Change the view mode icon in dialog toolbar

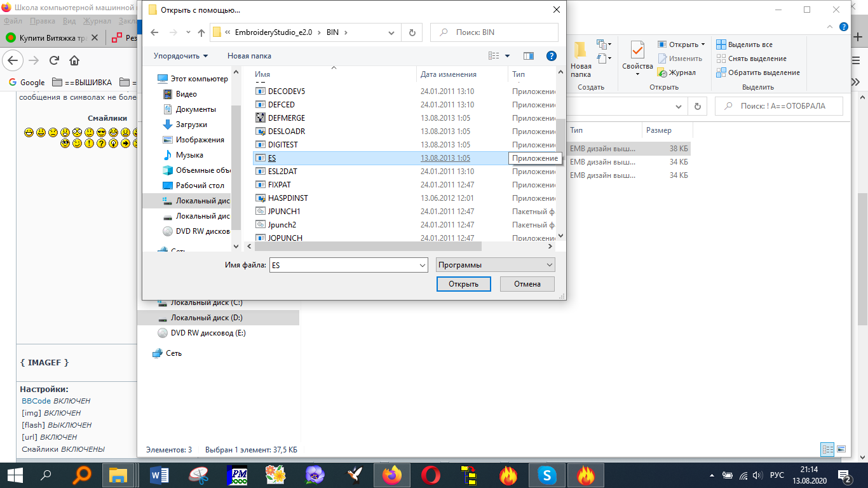tap(494, 56)
